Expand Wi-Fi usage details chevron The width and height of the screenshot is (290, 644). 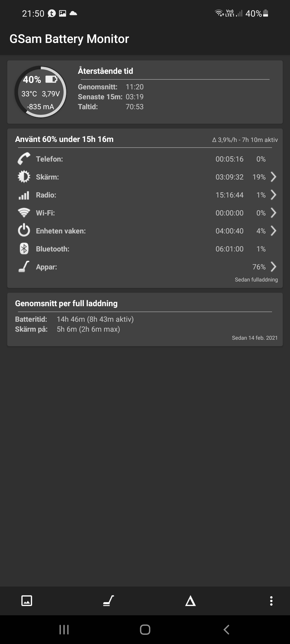pyautogui.click(x=273, y=213)
